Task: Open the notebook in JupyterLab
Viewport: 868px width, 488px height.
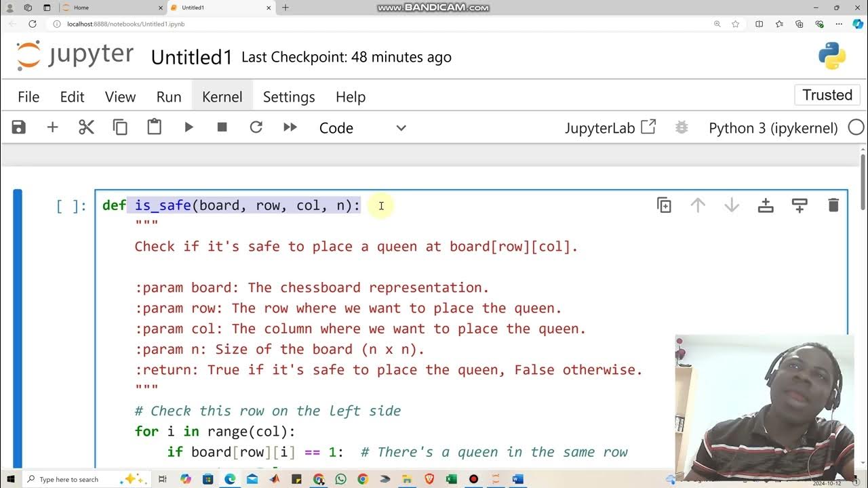Action: (x=610, y=127)
